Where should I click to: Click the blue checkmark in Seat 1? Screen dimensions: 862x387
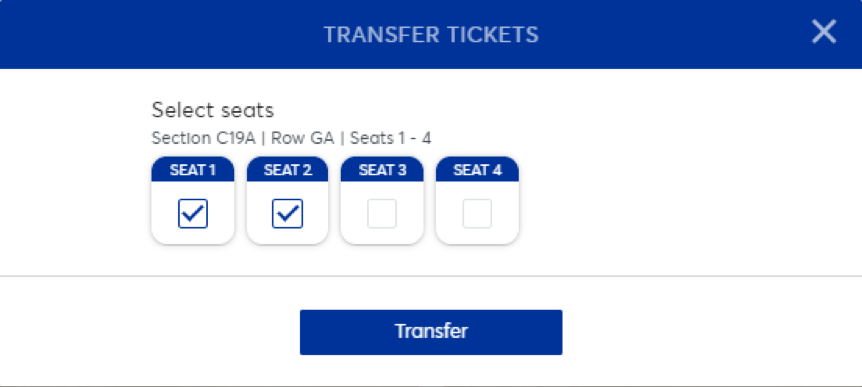point(193,213)
